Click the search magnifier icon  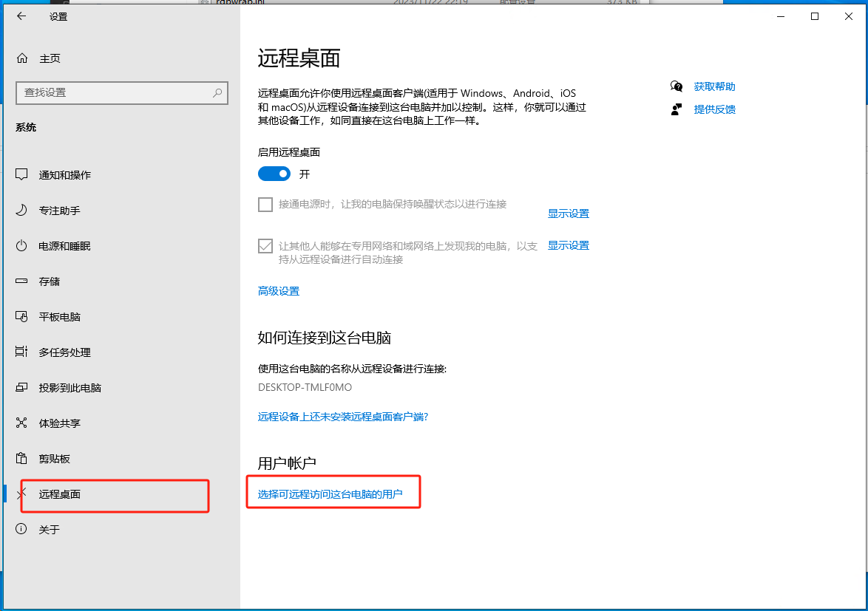[217, 93]
